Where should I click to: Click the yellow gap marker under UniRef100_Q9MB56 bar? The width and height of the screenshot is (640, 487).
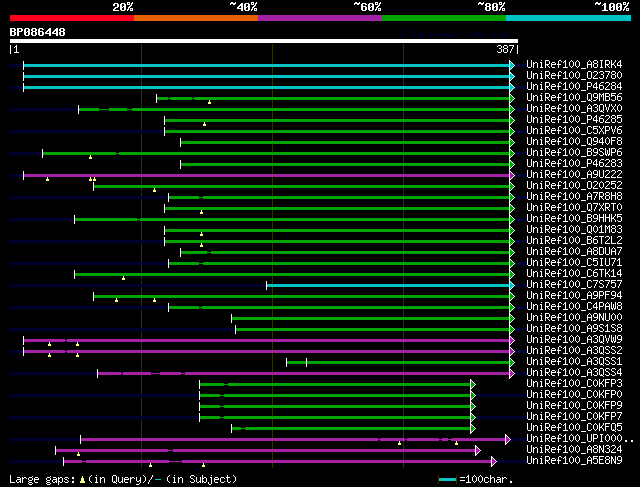tap(209, 102)
